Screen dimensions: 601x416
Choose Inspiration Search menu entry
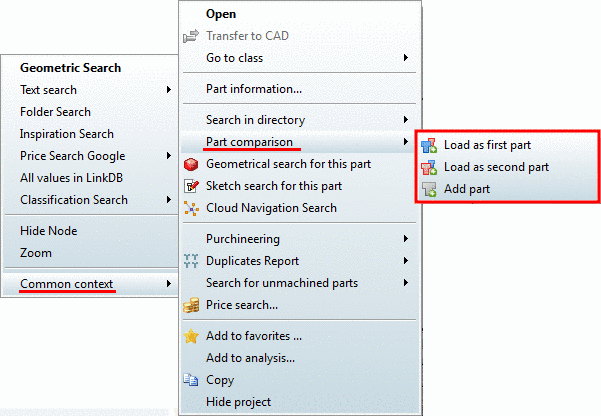tap(67, 134)
